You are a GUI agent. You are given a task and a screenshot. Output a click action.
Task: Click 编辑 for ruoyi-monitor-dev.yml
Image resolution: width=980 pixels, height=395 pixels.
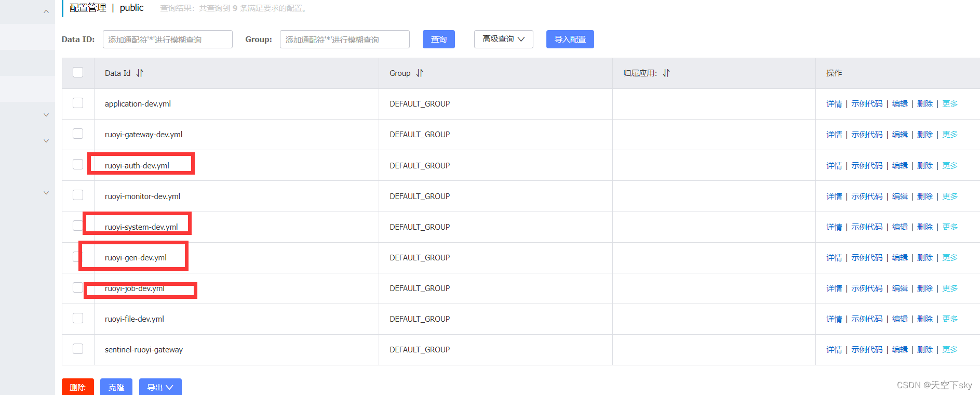[x=900, y=196]
